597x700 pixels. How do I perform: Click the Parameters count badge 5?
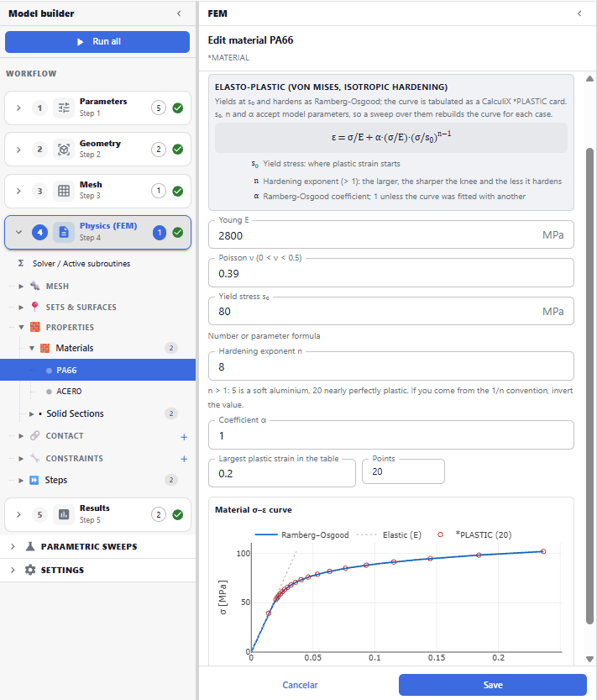[159, 108]
